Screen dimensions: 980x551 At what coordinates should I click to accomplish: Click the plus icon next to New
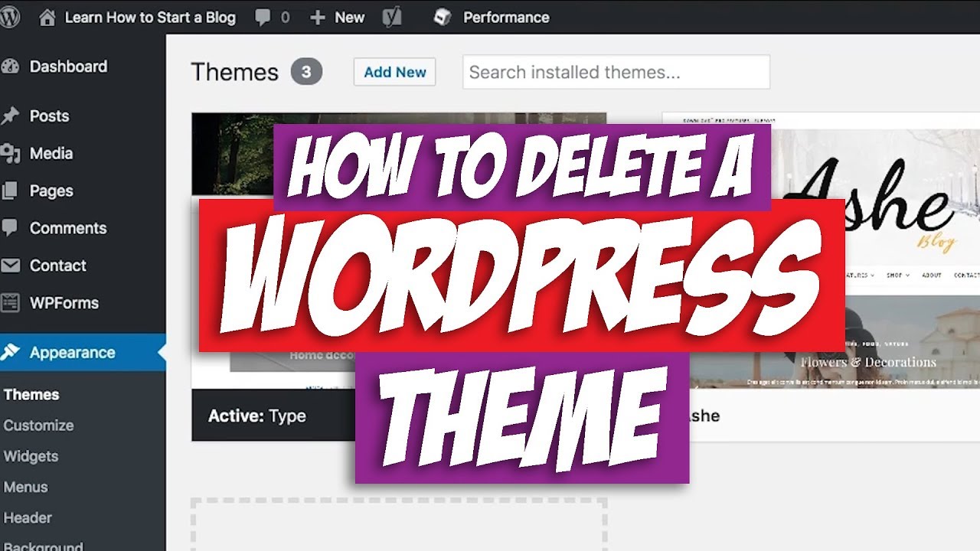coord(318,18)
